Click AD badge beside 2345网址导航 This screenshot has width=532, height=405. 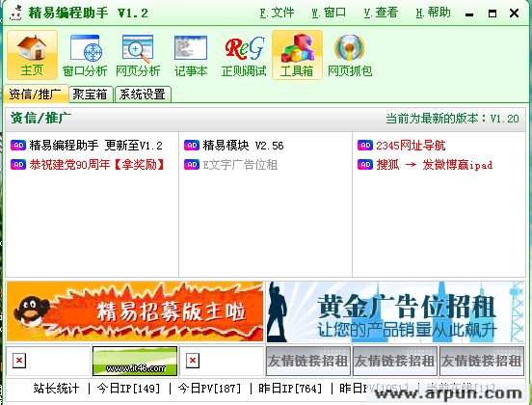(x=365, y=146)
